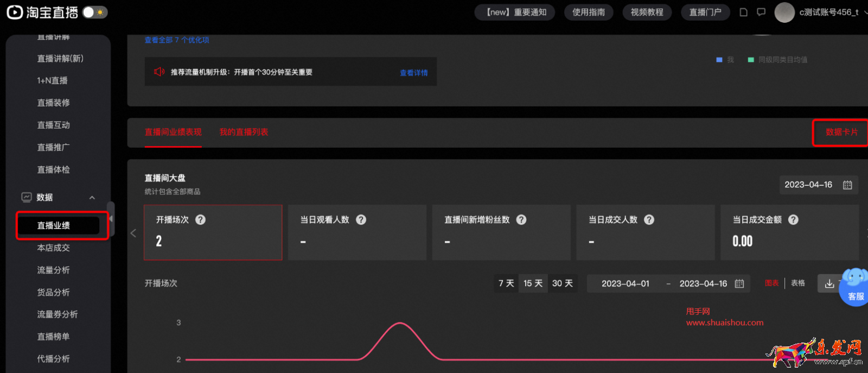Open 直播体检 in sidebar
The image size is (868, 373).
coord(54,169)
